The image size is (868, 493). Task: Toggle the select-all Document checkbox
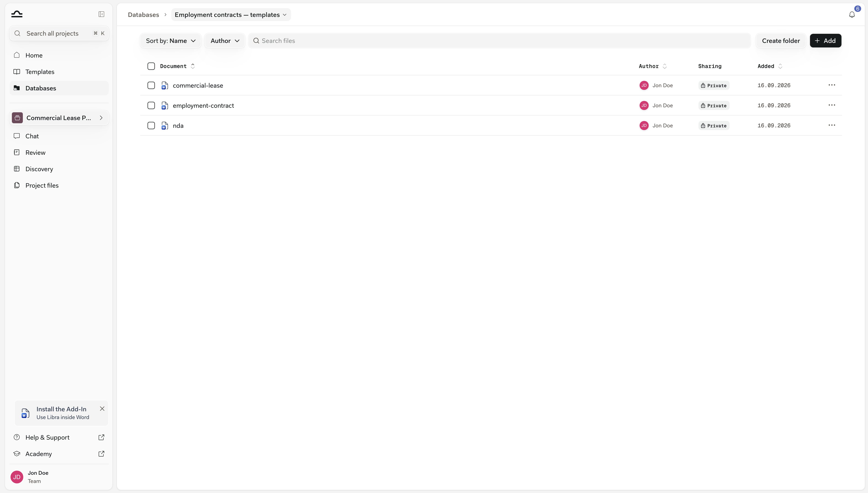[151, 66]
